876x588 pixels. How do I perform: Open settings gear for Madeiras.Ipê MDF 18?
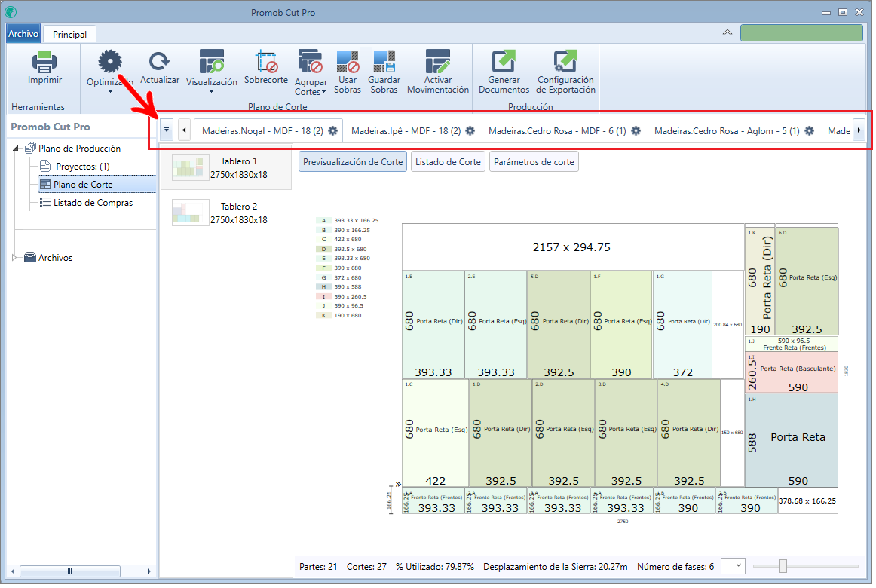click(470, 130)
